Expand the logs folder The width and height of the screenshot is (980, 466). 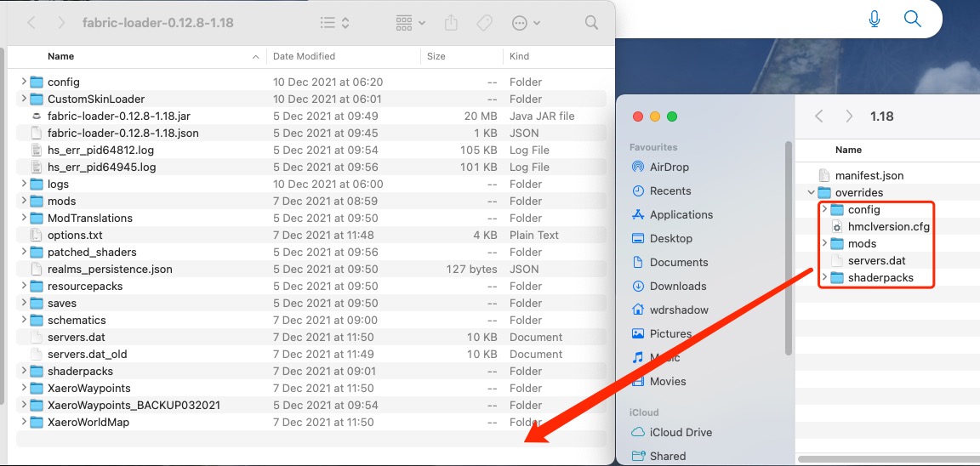pyautogui.click(x=24, y=184)
